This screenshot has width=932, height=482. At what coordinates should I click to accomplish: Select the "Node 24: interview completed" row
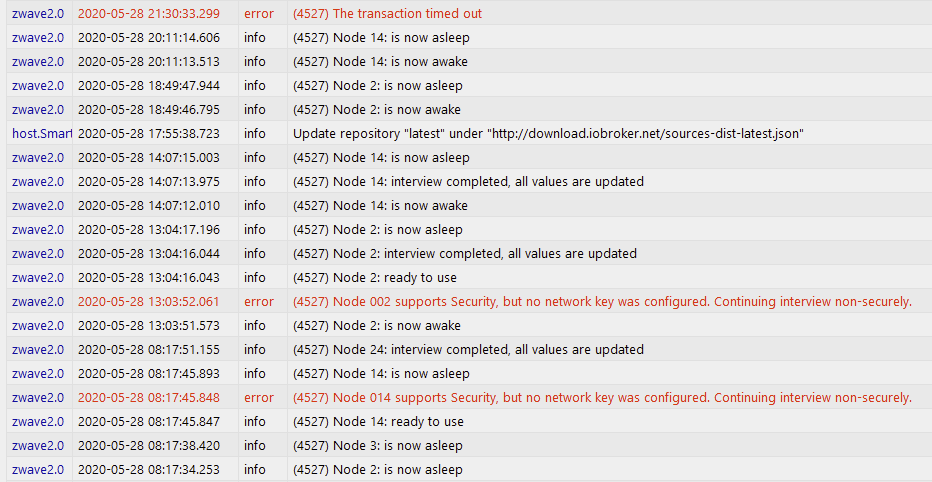[x=466, y=349]
